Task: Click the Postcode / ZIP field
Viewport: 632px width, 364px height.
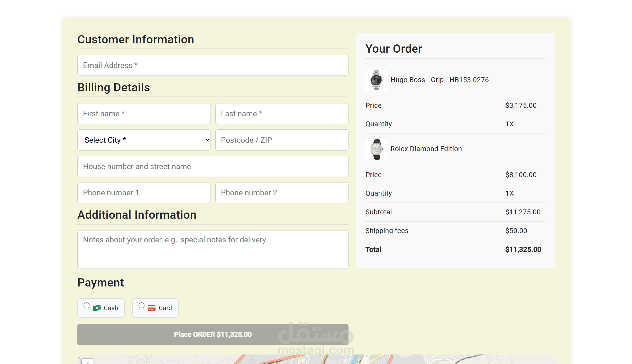Action: [282, 140]
